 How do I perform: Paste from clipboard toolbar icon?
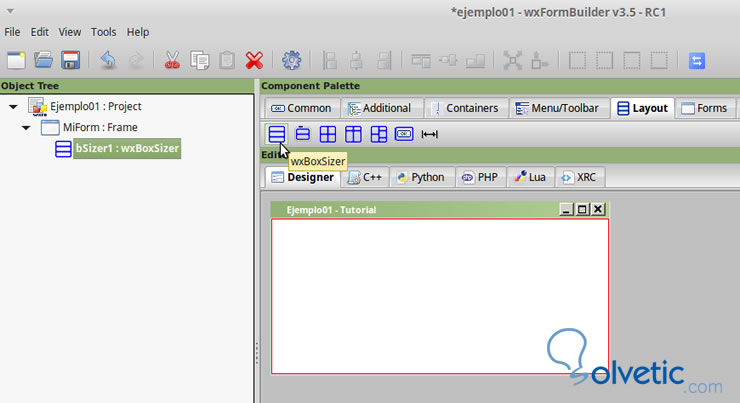pyautogui.click(x=227, y=60)
